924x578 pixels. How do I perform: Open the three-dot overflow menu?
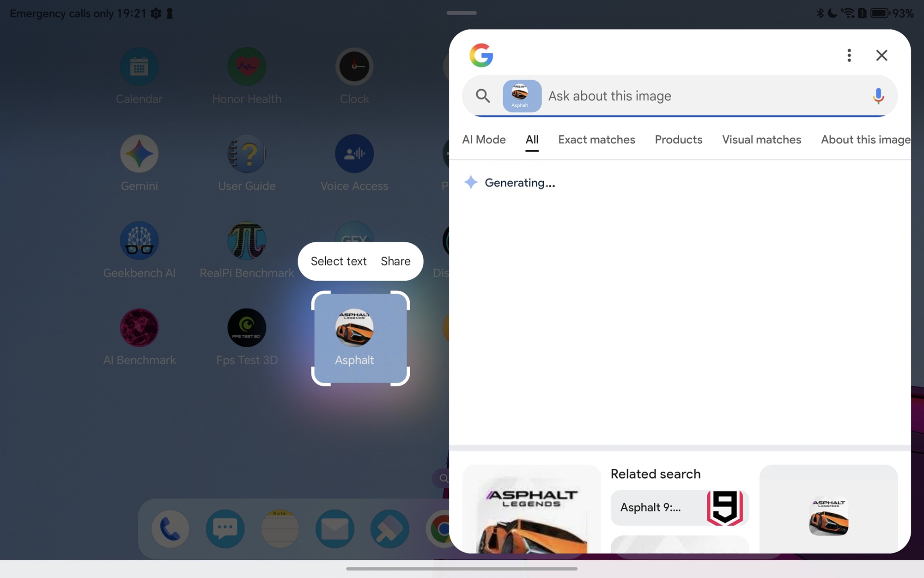tap(849, 55)
